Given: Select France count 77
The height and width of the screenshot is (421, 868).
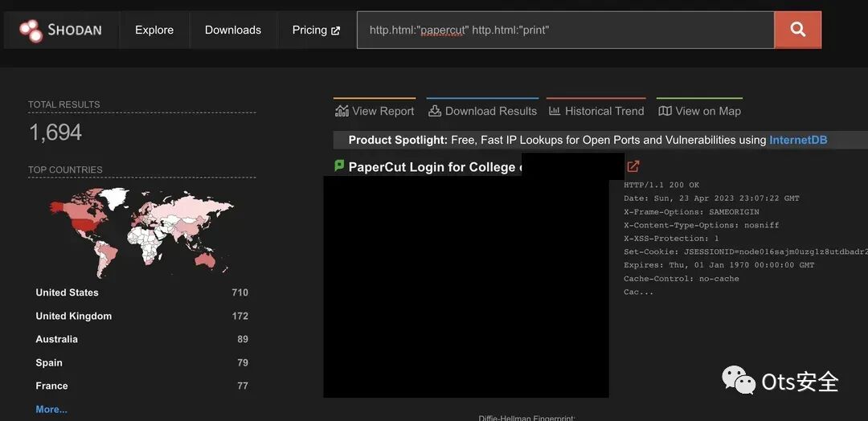Looking at the screenshot, I should pos(243,386).
